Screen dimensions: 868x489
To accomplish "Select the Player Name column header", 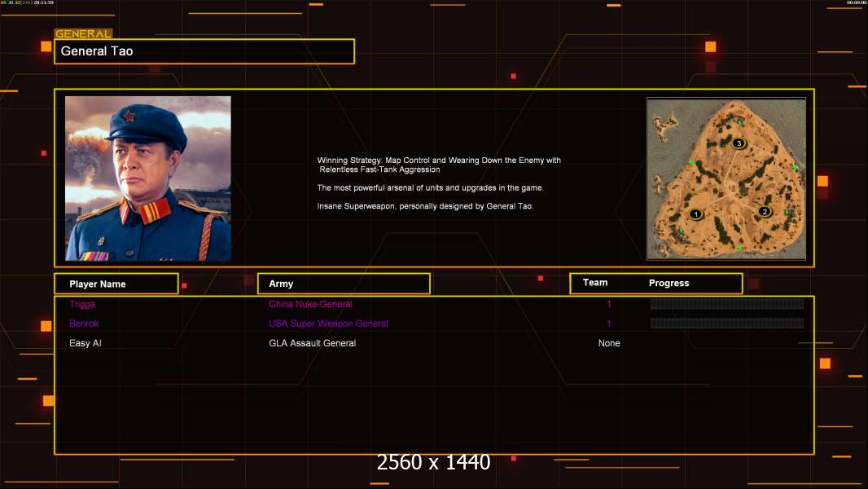I will (x=116, y=284).
